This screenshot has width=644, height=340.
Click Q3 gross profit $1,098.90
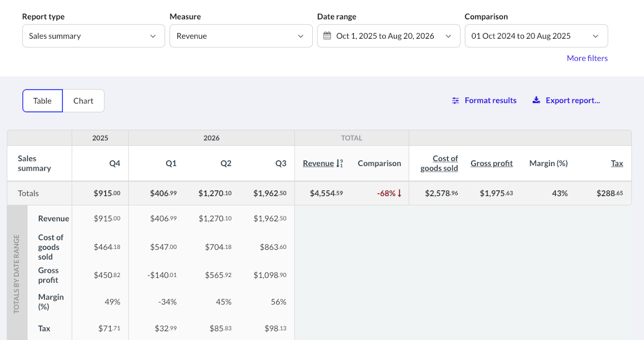(270, 275)
